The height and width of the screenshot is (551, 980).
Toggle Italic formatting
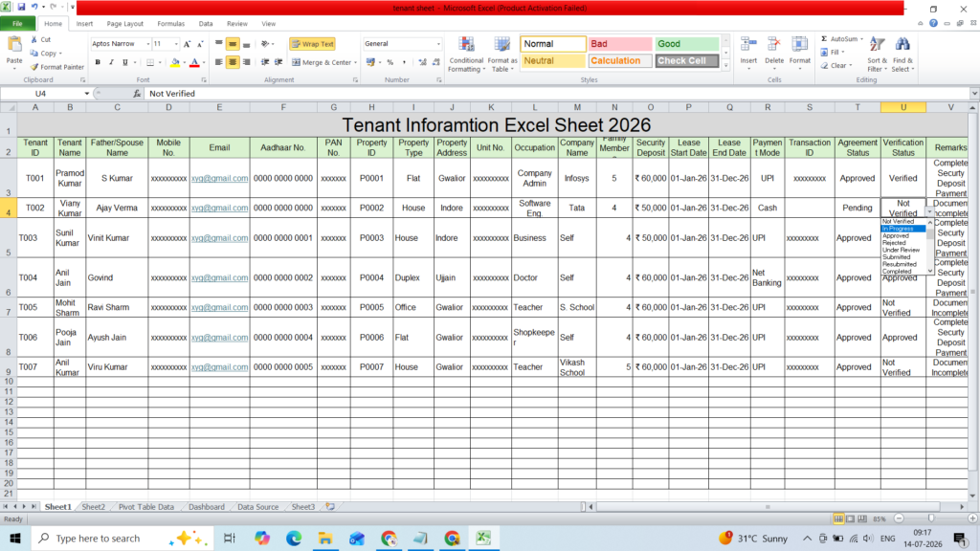coord(111,62)
